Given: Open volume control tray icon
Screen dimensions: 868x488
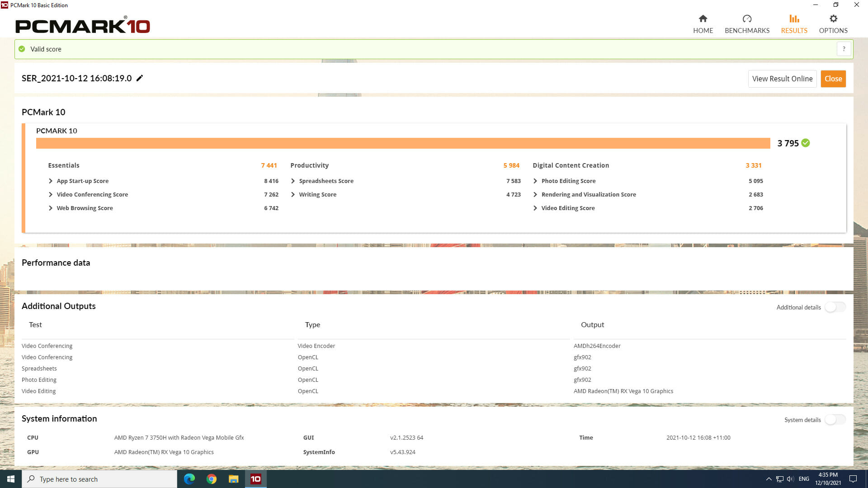Looking at the screenshot, I should click(x=790, y=479).
